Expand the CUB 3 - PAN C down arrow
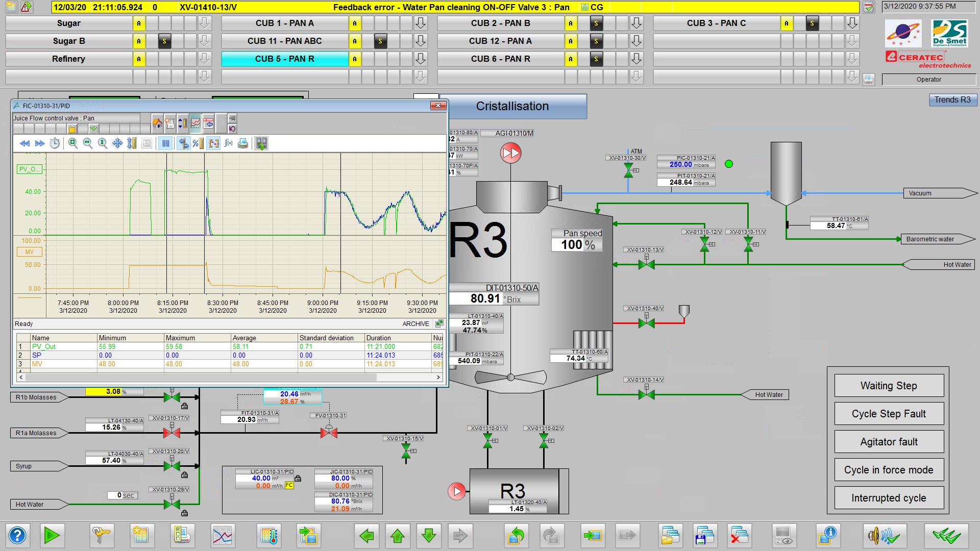This screenshot has height=551, width=980. coord(852,23)
